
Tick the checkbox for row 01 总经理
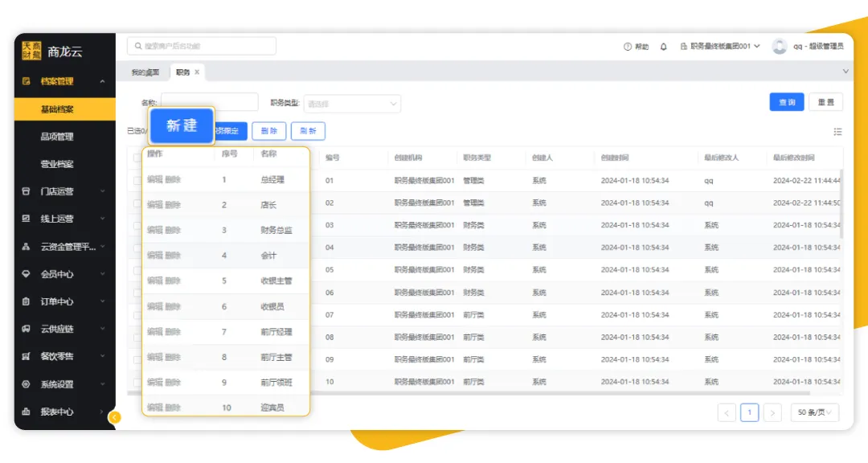point(137,181)
